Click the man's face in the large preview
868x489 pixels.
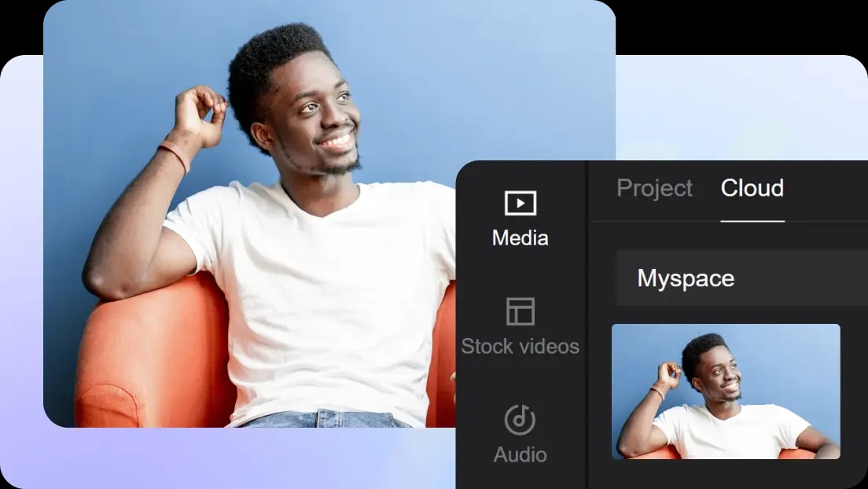318,126
